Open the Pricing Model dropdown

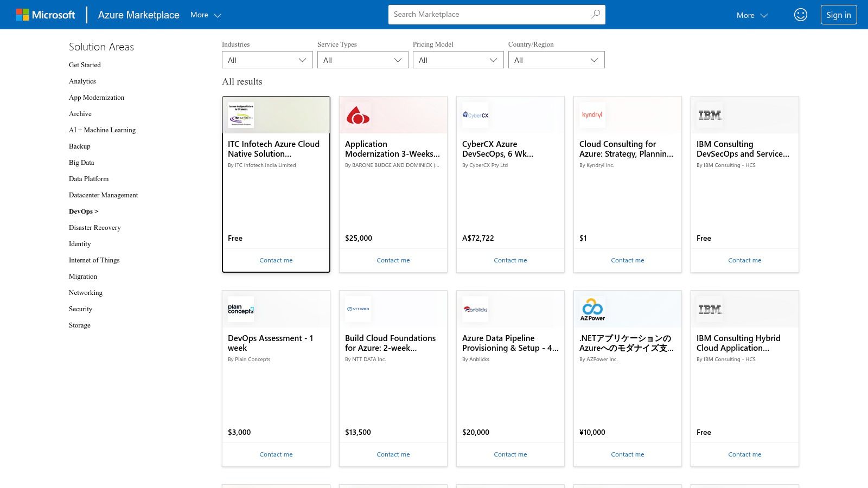click(x=458, y=60)
